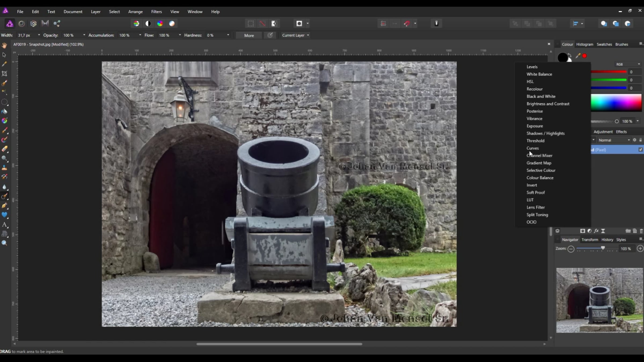This screenshot has height=362, width=644.
Task: Open the Normal blend mode dropdown
Action: [x=614, y=140]
